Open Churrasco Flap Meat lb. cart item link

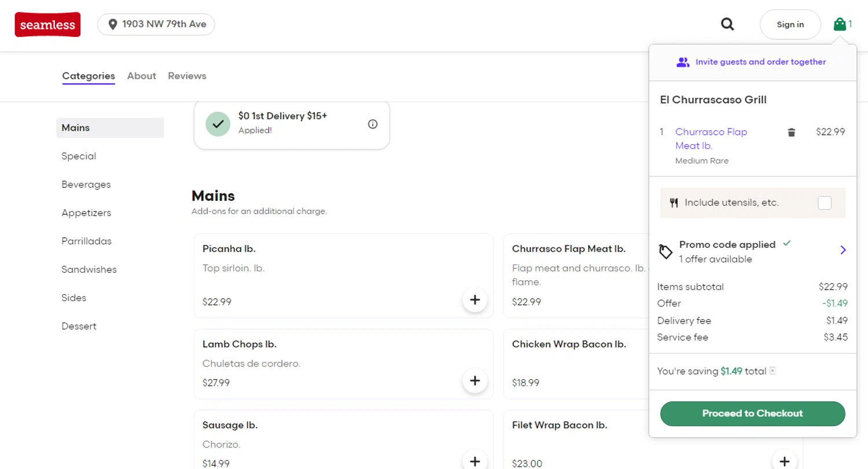711,139
